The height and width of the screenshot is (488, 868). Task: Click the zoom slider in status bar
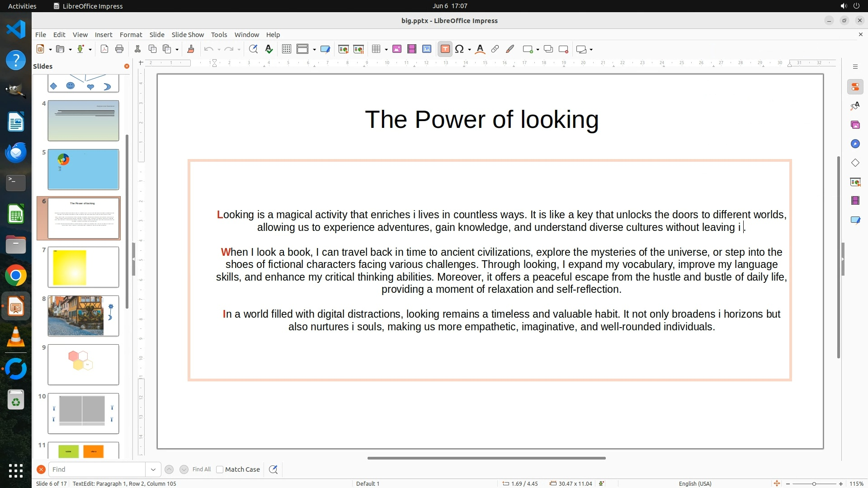pyautogui.click(x=814, y=483)
